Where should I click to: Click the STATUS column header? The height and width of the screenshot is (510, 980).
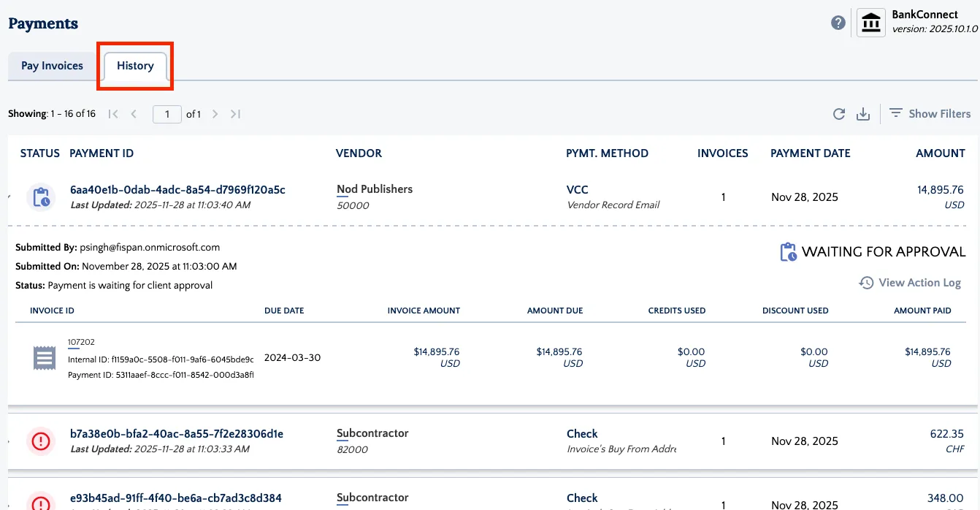[40, 153]
